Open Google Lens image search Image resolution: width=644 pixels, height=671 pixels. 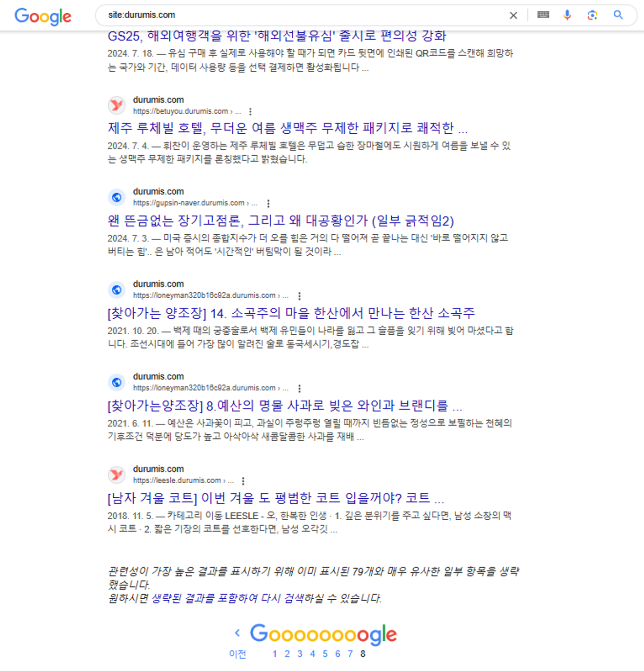coord(592,15)
